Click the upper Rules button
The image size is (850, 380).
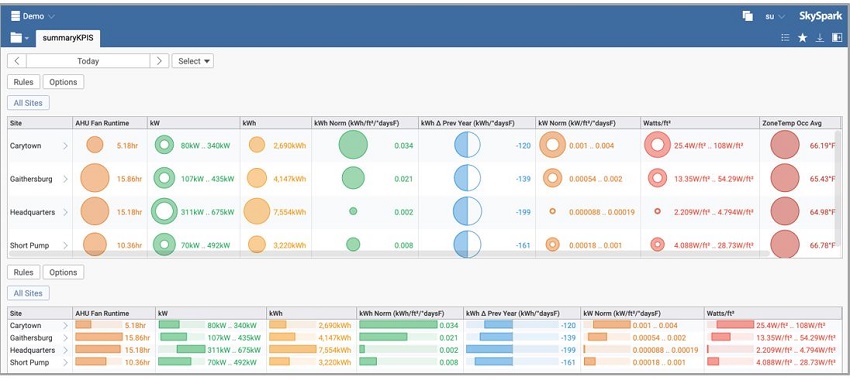tap(24, 82)
